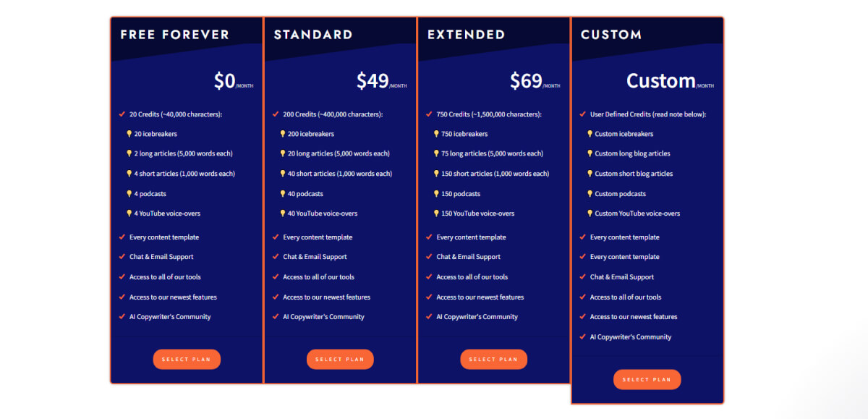Click lightbulb by Custom YouTube voice-overs
This screenshot has width=868, height=419.
[590, 213]
